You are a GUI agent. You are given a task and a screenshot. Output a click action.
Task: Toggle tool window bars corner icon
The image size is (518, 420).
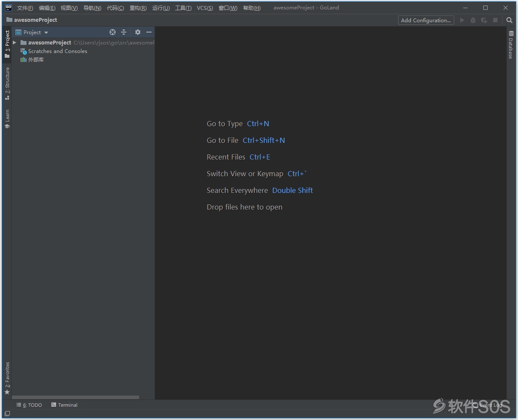click(x=7, y=414)
